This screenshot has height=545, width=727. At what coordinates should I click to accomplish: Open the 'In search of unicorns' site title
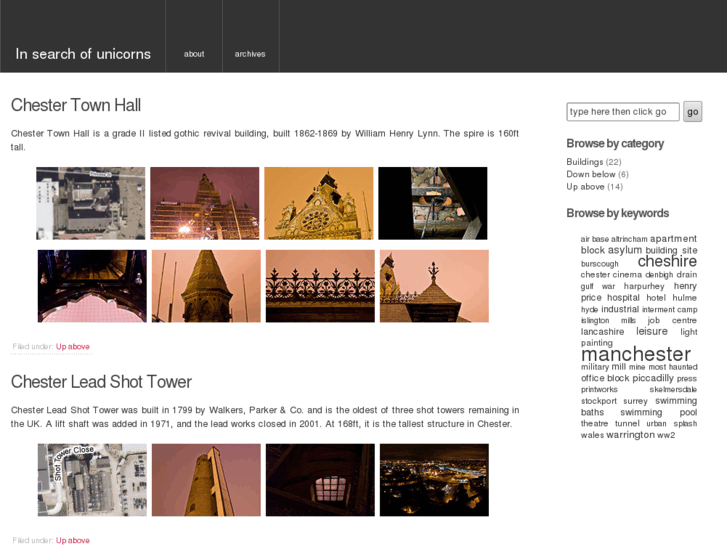(82, 54)
